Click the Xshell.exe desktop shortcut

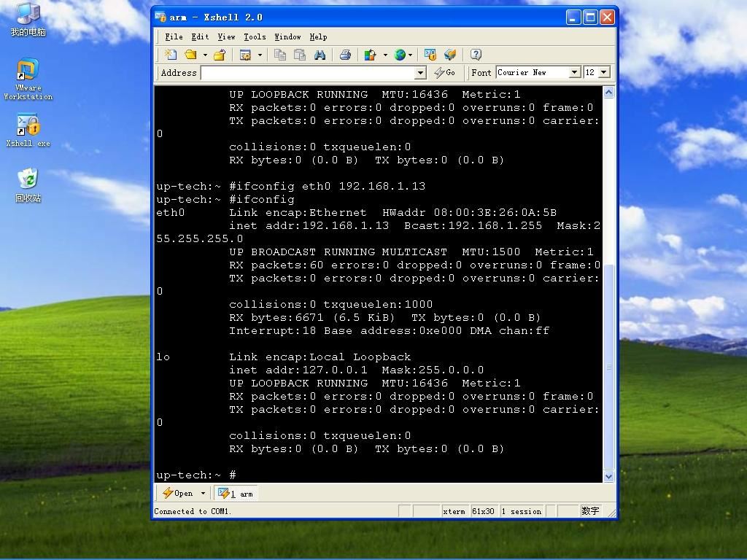tap(28, 130)
